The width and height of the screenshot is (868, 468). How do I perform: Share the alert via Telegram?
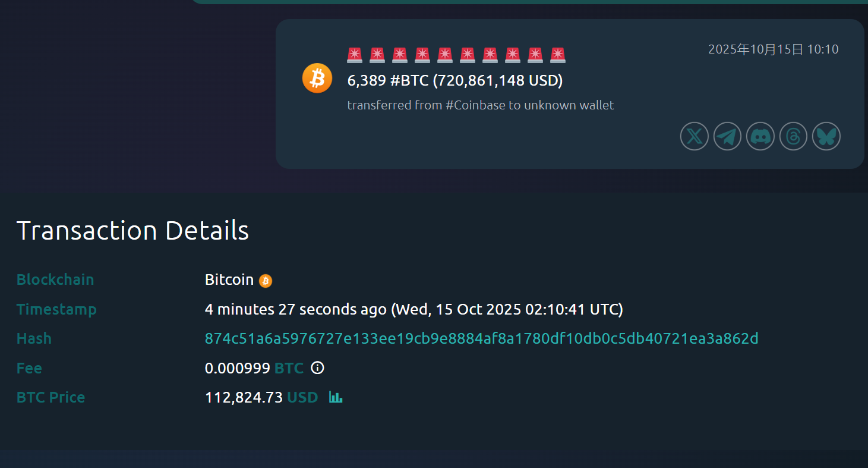coord(727,136)
